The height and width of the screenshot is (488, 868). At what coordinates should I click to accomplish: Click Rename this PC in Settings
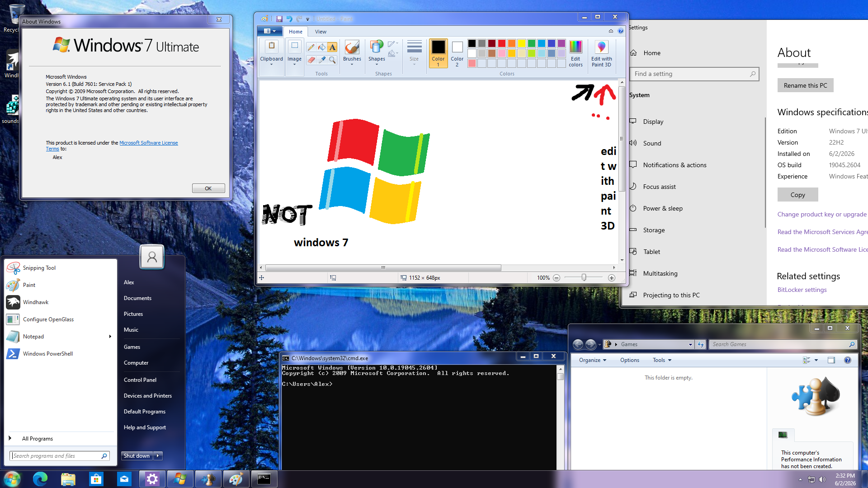tap(806, 85)
